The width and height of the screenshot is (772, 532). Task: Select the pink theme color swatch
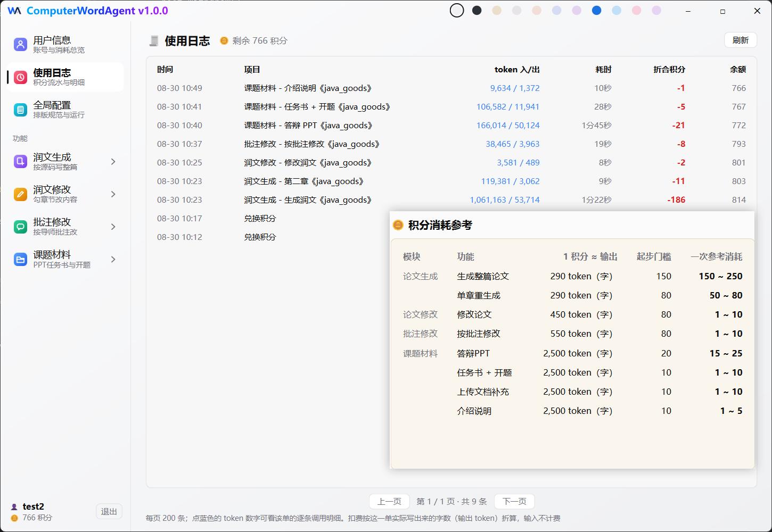(636, 10)
